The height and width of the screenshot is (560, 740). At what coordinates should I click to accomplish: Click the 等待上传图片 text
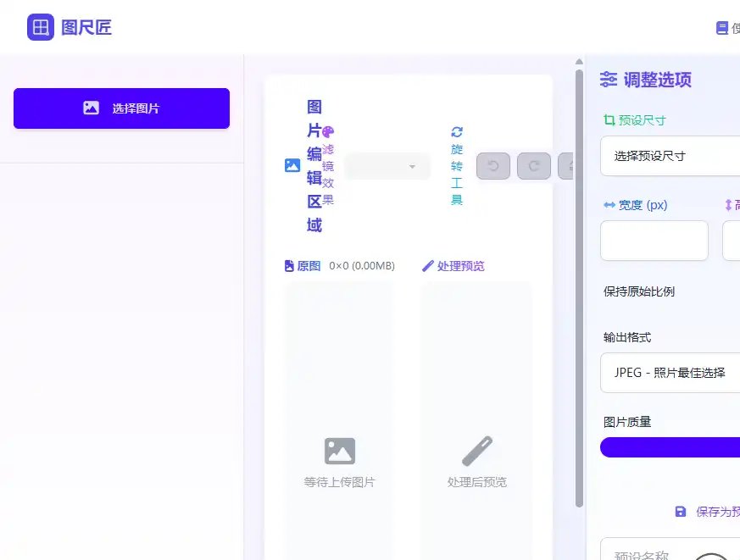(339, 482)
